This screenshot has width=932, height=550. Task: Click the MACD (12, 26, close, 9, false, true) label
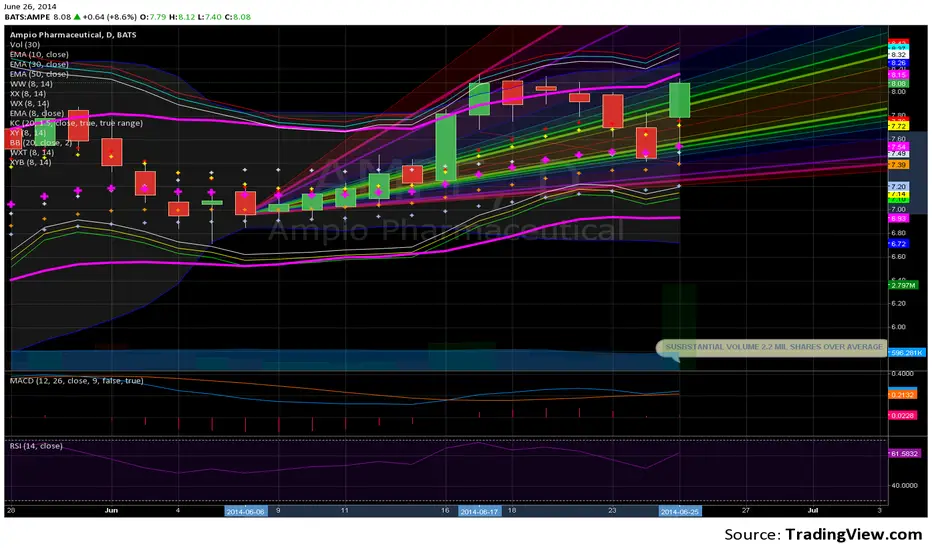[76, 381]
